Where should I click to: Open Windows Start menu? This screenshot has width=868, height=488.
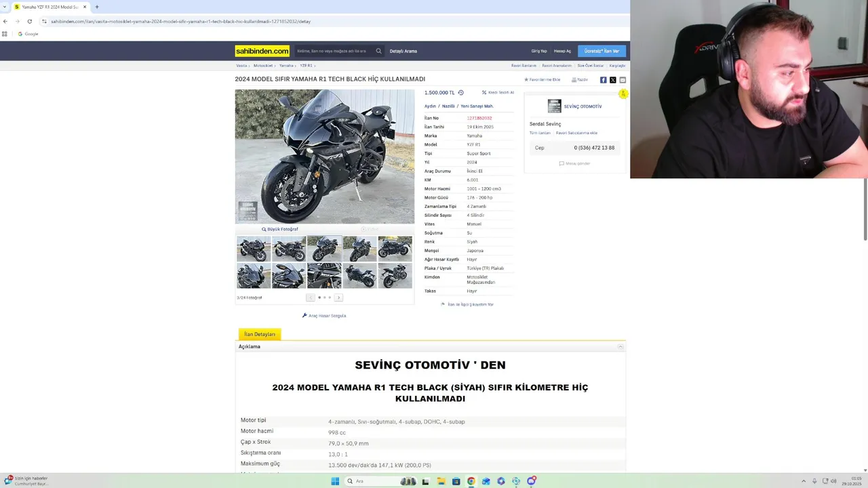pos(335,481)
